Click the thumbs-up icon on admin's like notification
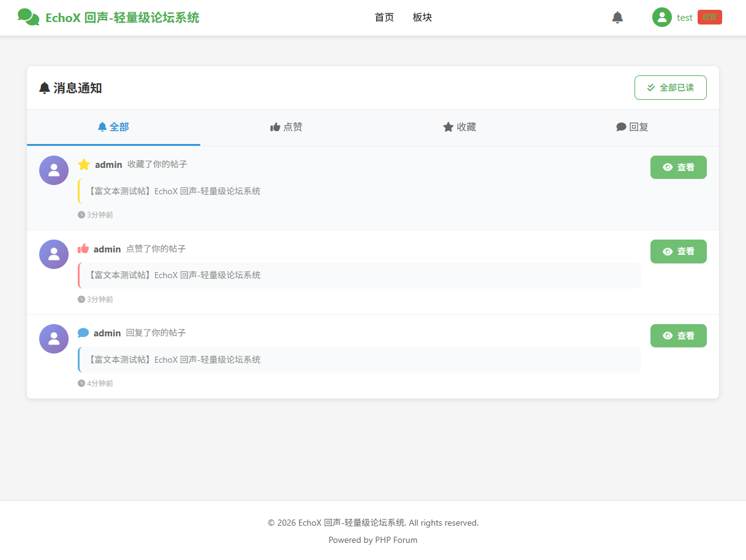This screenshot has width=746, height=560. (x=83, y=248)
